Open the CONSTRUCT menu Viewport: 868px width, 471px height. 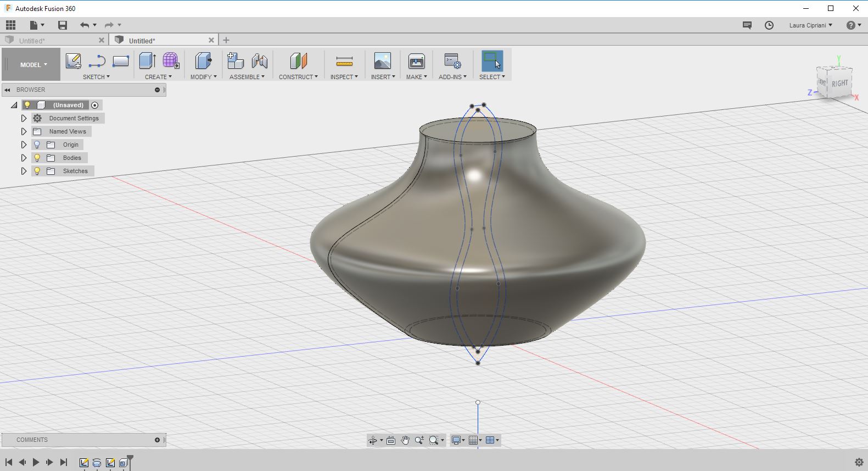298,77
